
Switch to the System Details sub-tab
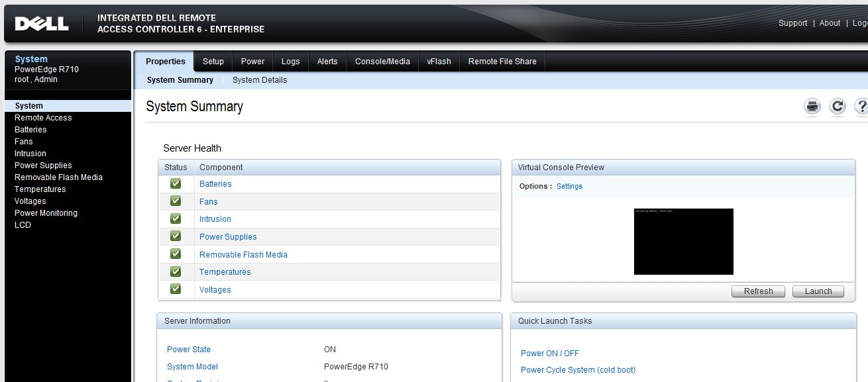pyautogui.click(x=260, y=79)
